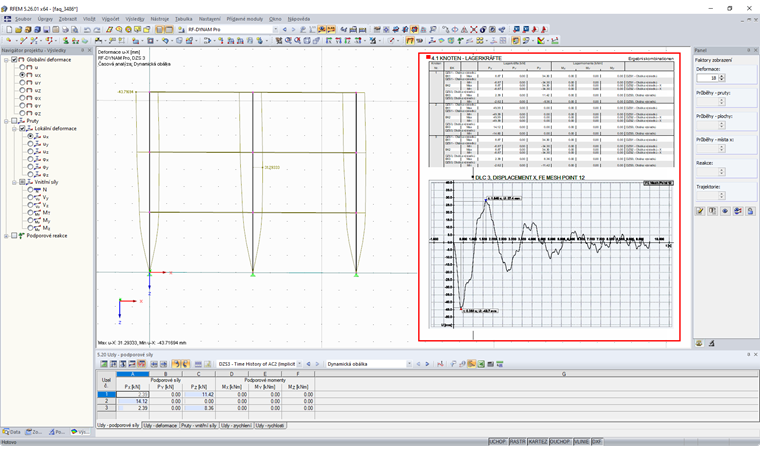Click the pencil edit icon in Panel
The width and height of the screenshot is (760, 450).
tap(700, 211)
